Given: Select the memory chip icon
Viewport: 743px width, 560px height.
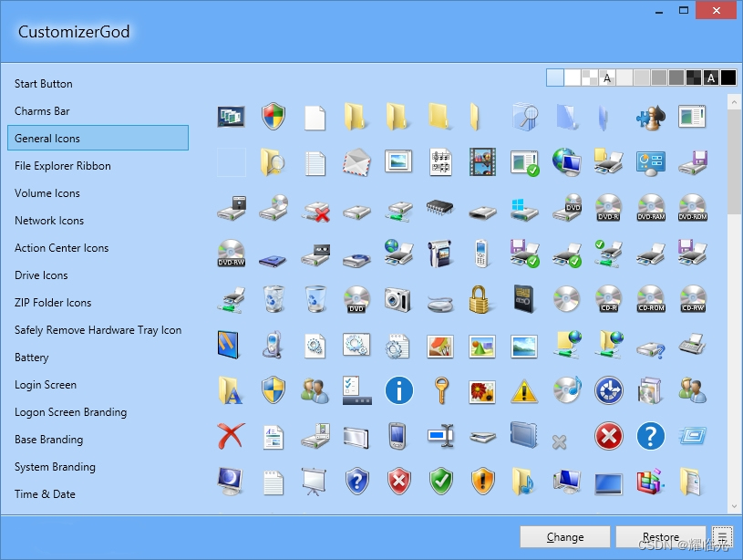Looking at the screenshot, I should click(x=439, y=207).
